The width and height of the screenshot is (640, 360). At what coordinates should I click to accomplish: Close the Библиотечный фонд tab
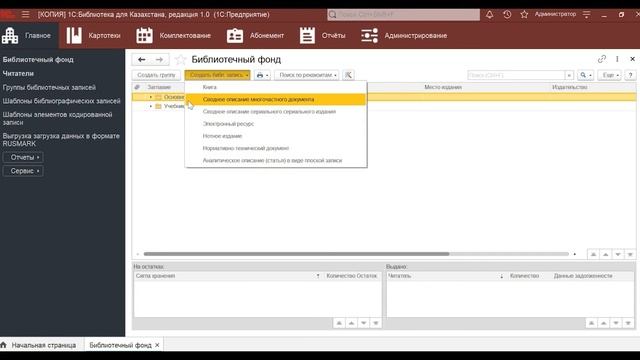click(x=157, y=345)
